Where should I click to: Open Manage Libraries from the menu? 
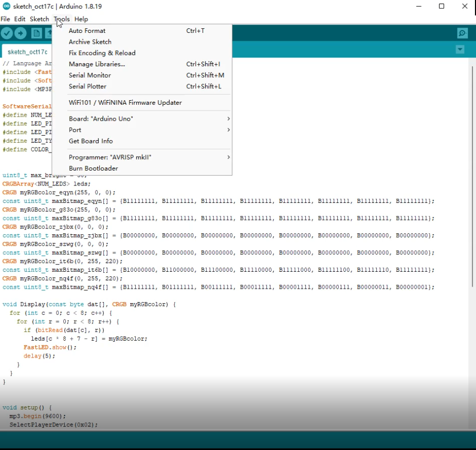click(97, 64)
